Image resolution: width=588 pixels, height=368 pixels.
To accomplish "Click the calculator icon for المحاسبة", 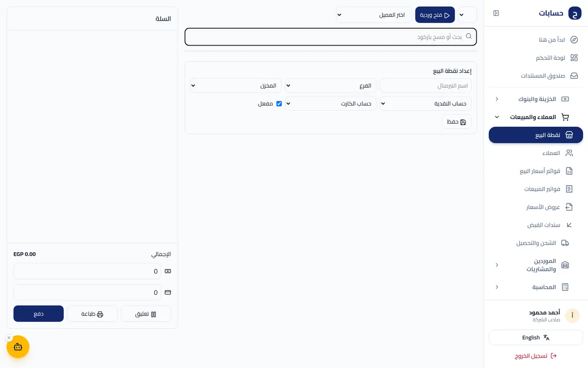I will 565,287.
